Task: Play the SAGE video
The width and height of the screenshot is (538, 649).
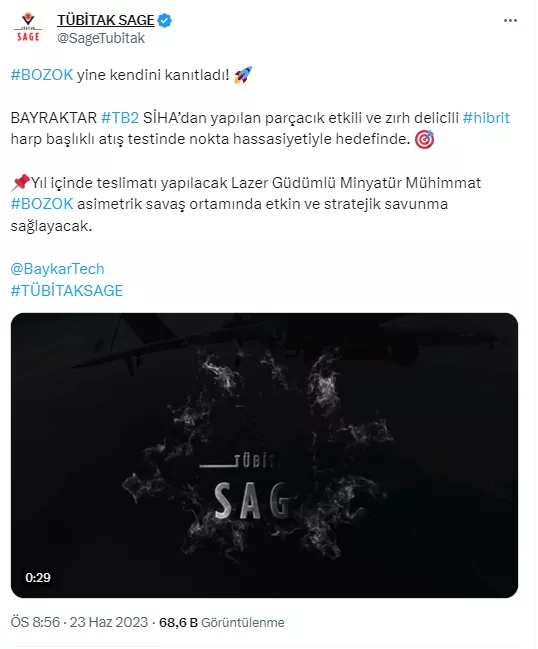Action: [264, 455]
